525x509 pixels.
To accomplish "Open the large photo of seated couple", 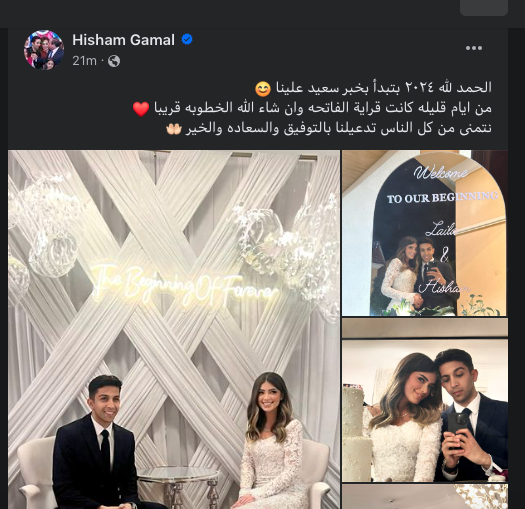I will (x=174, y=330).
